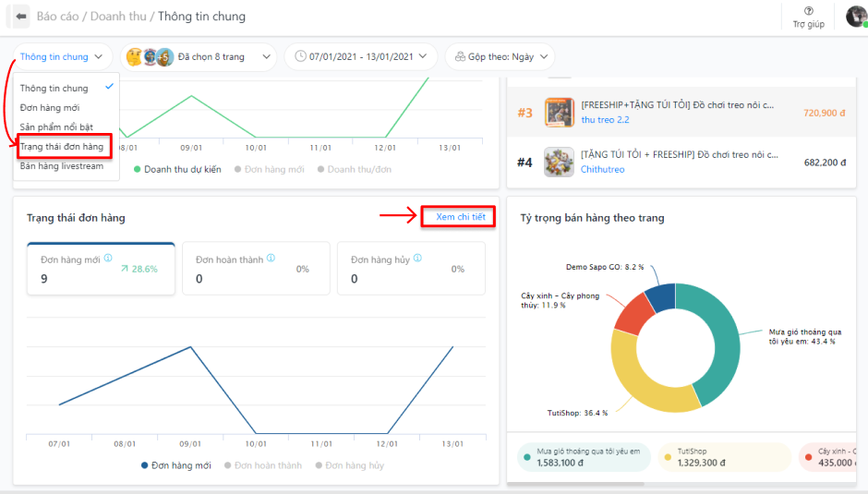Image resolution: width=868 pixels, height=494 pixels.
Task: Open the 07/01/2021 - 13/01/2021 date range picker
Action: tap(361, 56)
